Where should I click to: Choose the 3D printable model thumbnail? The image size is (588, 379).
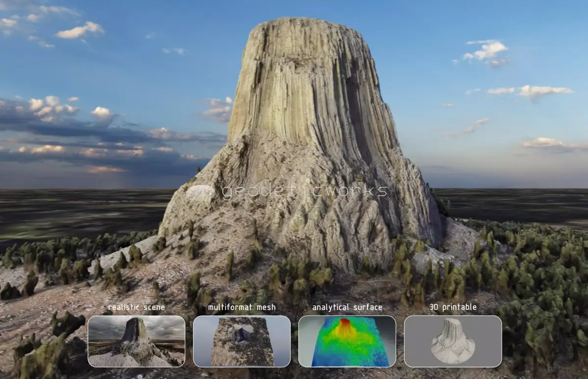point(453,341)
